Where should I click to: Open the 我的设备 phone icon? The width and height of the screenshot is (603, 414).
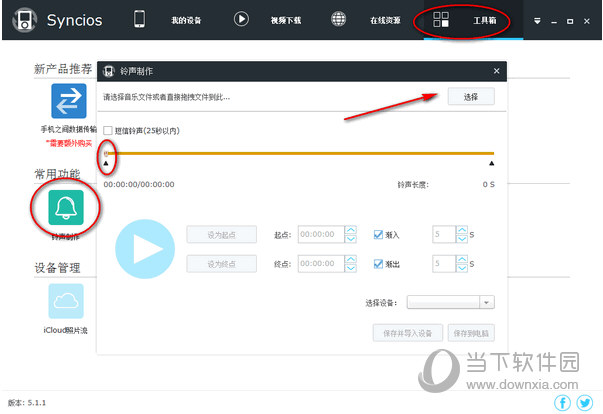(x=139, y=19)
